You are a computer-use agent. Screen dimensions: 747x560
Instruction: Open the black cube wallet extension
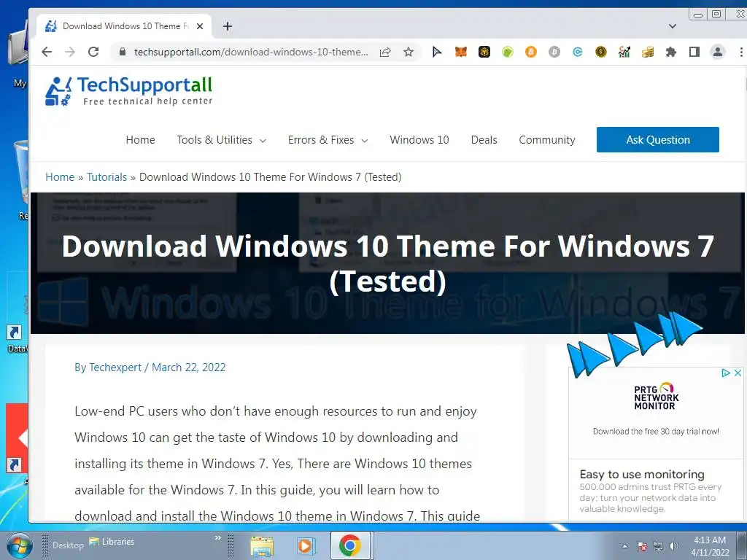point(484,52)
